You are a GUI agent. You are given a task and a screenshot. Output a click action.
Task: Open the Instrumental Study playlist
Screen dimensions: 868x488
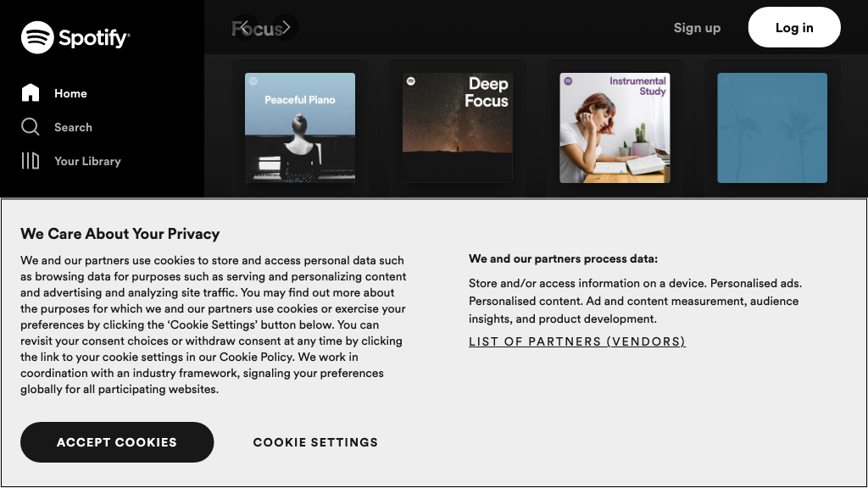615,127
